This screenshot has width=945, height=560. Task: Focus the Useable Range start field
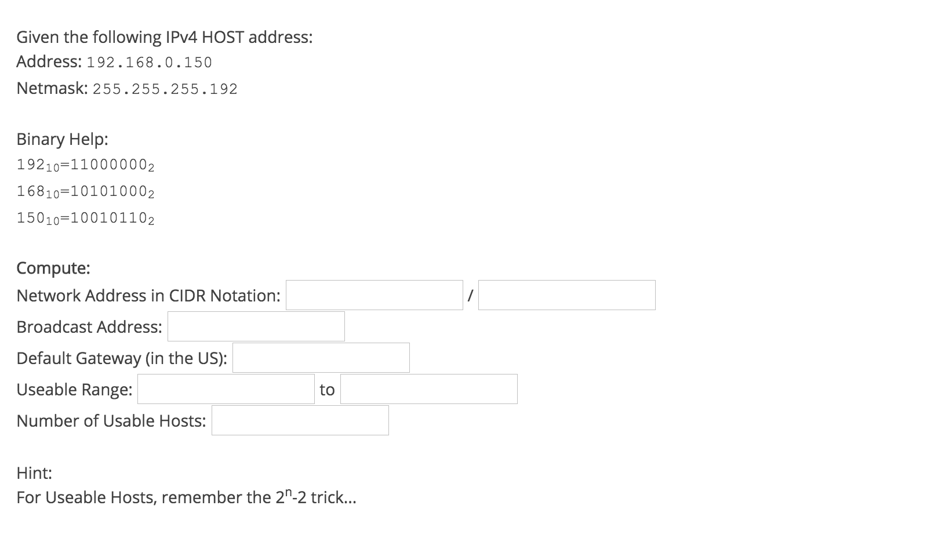[226, 389]
